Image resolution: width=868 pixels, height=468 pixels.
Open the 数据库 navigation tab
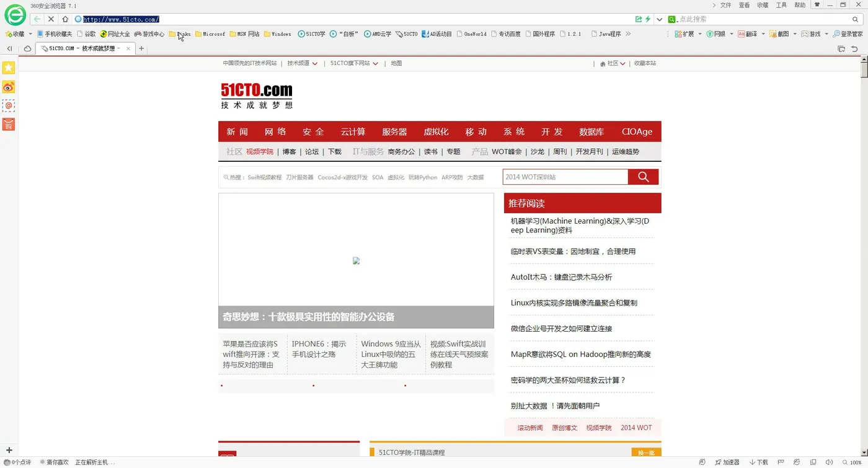click(591, 131)
